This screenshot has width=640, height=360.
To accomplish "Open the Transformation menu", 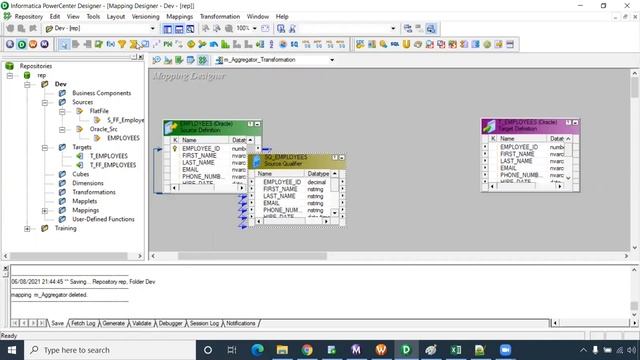I will tap(220, 17).
